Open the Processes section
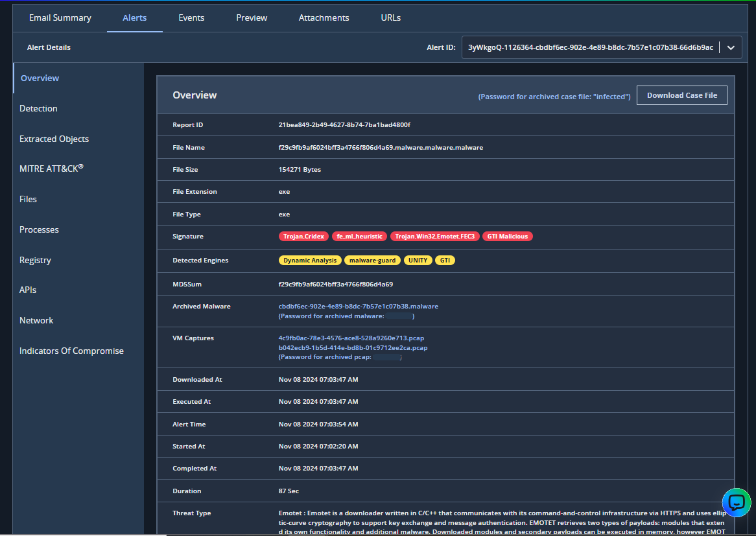756x536 pixels. pos(39,229)
